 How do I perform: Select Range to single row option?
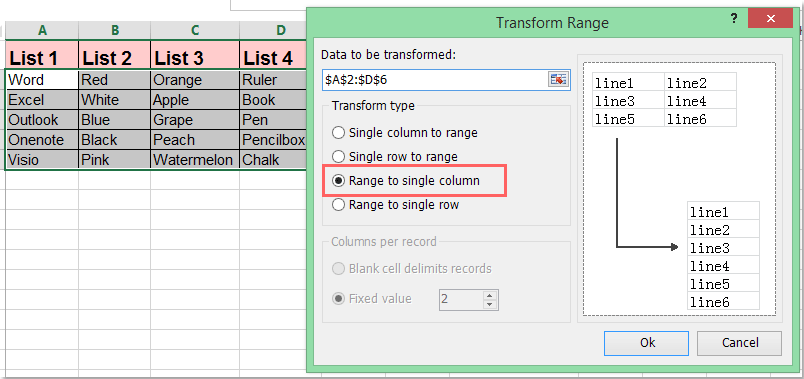tap(395, 205)
